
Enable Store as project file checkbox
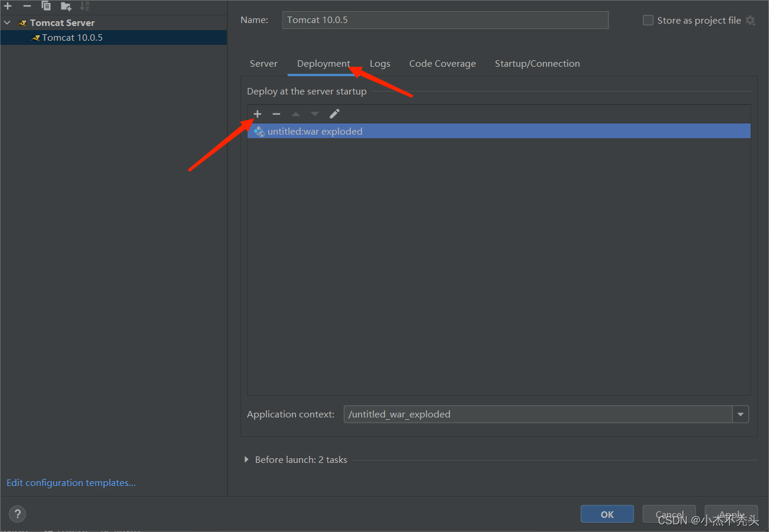click(648, 20)
